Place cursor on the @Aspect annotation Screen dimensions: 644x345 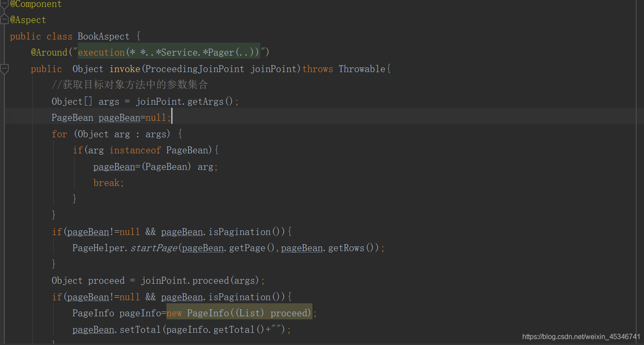(x=28, y=20)
